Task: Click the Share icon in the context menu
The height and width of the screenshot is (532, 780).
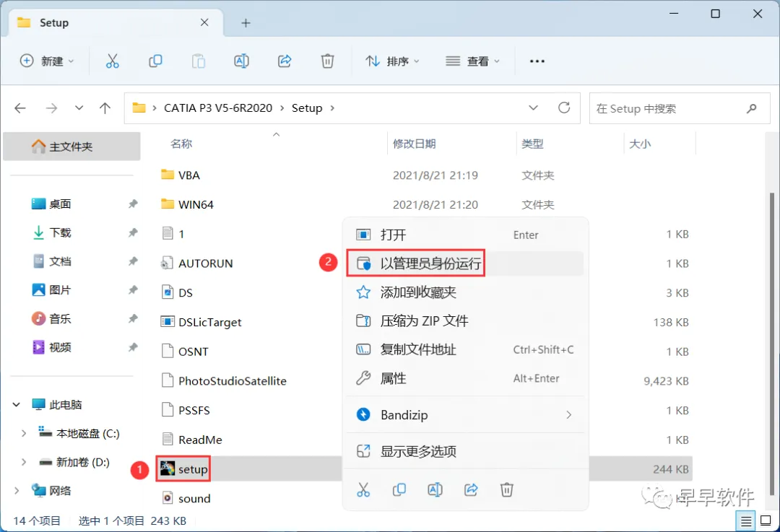Action: [471, 489]
